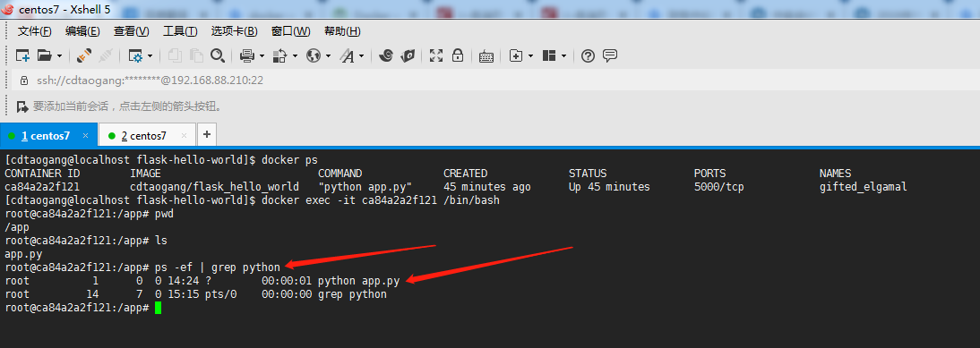Screen dimensions: 980x348
Task: Click the green terminal cursor block
Action: pyautogui.click(x=159, y=308)
